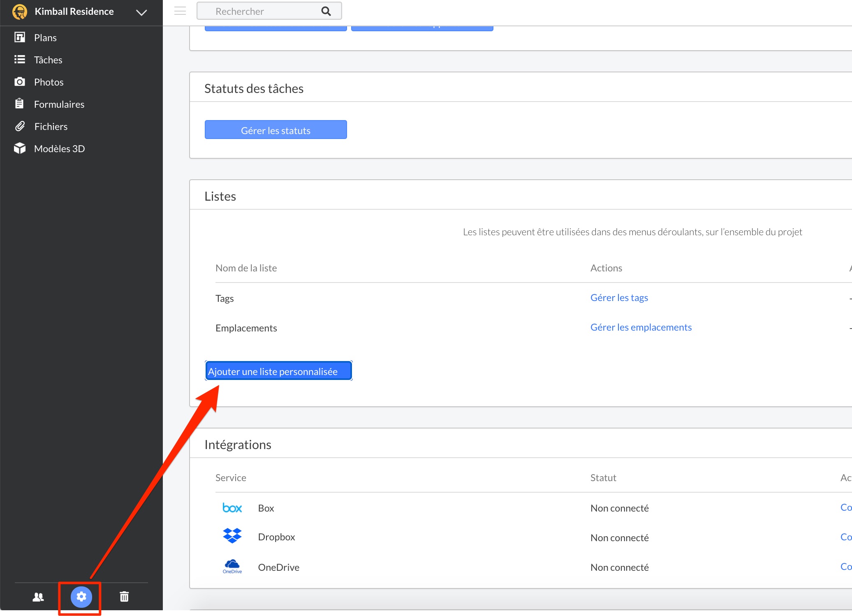Click 'Non connecté' status for Dropbox
This screenshot has width=852, height=616.
tap(619, 537)
